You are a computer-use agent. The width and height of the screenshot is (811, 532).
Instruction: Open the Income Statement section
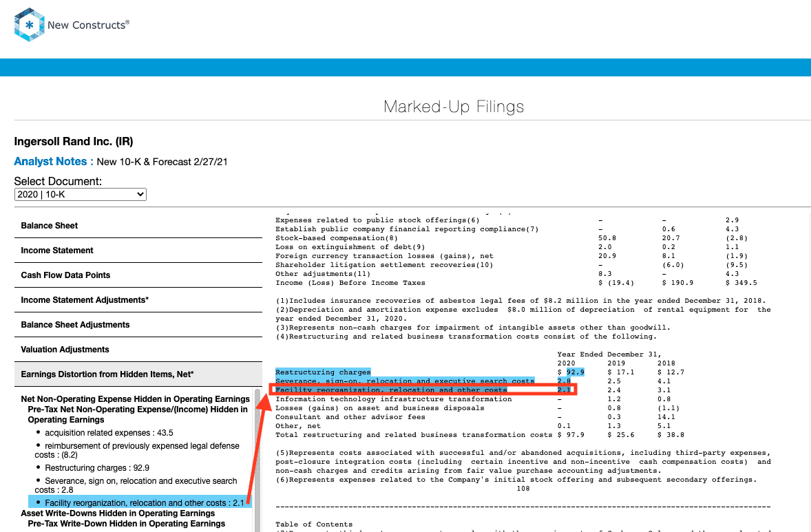tap(138, 251)
